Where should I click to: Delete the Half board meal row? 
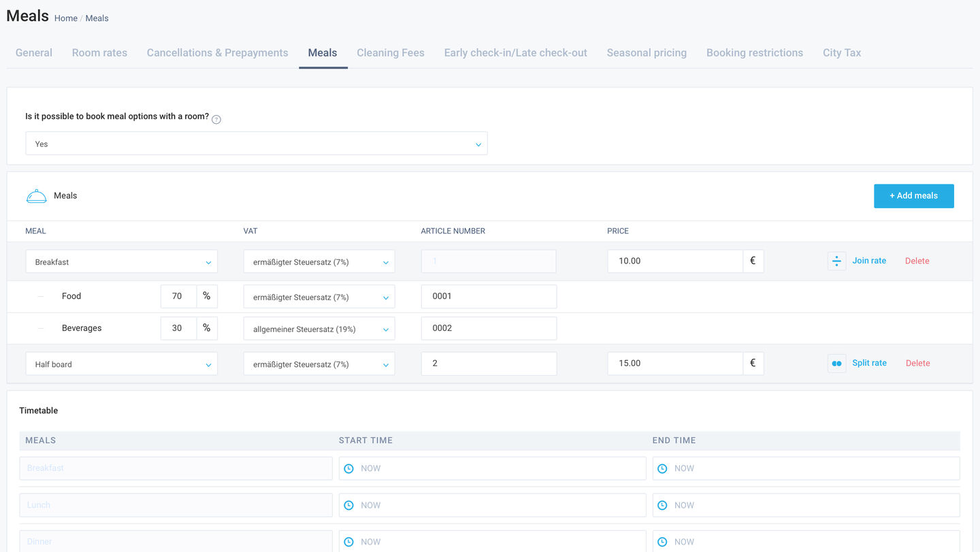tap(917, 363)
